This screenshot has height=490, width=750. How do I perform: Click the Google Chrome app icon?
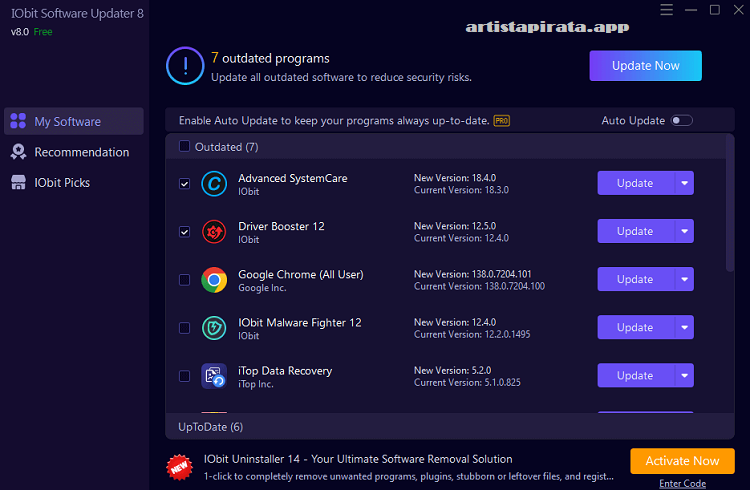[214, 280]
